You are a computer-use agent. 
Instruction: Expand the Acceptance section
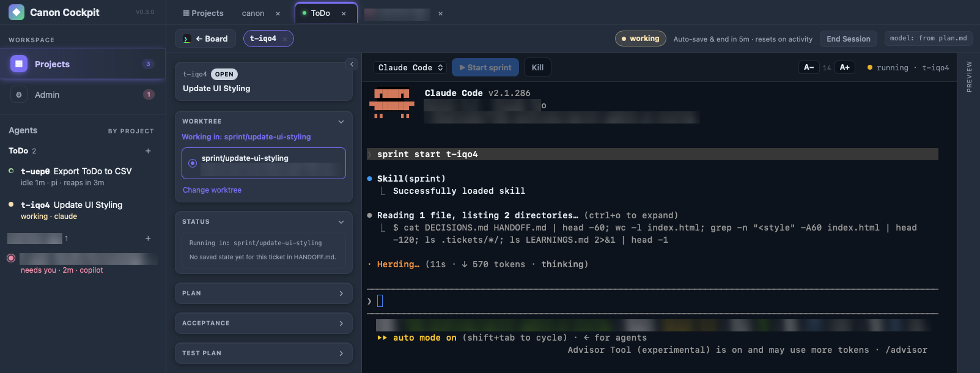263,323
